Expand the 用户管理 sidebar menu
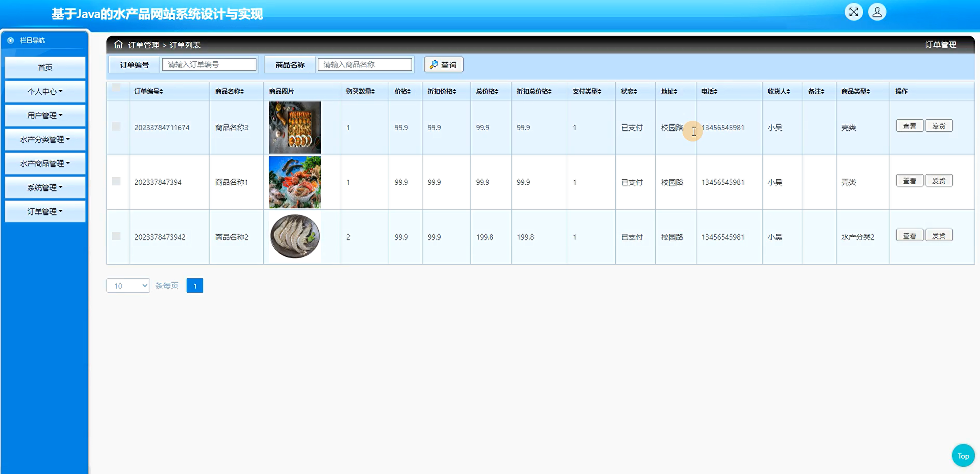980x474 pixels. click(x=45, y=115)
